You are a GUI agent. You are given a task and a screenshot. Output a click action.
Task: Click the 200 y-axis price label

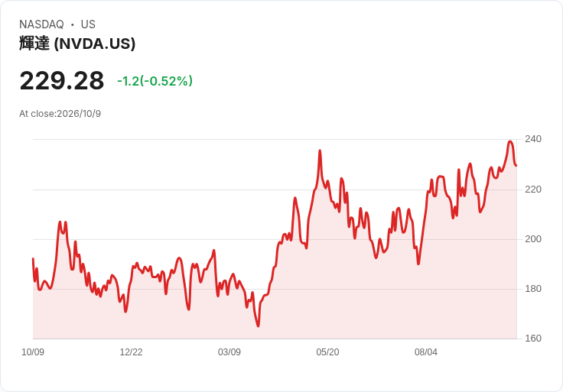(533, 239)
